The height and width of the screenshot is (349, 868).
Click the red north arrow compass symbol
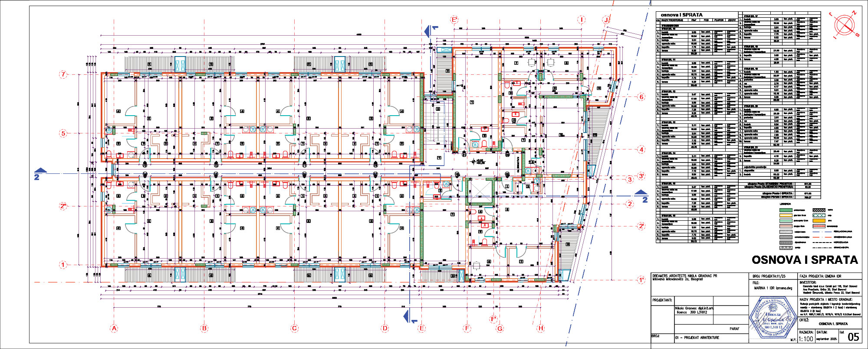pos(844,24)
